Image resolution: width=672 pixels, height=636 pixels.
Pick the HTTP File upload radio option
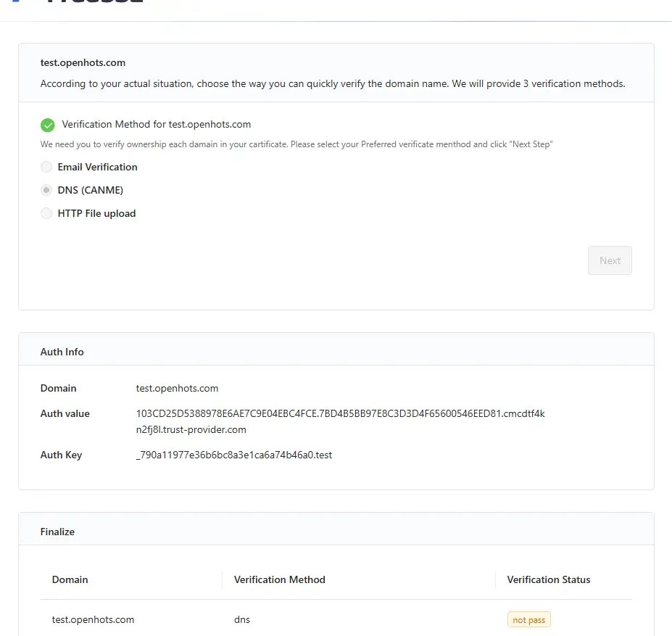coord(46,213)
